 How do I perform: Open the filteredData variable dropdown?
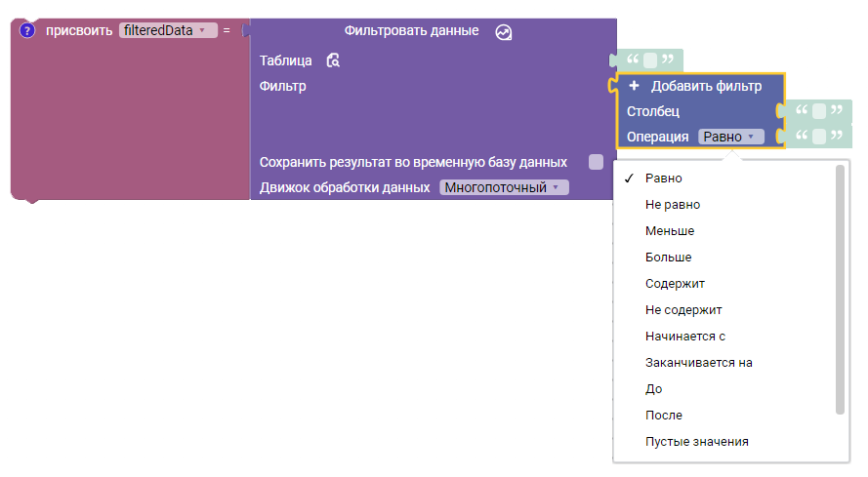[x=168, y=30]
